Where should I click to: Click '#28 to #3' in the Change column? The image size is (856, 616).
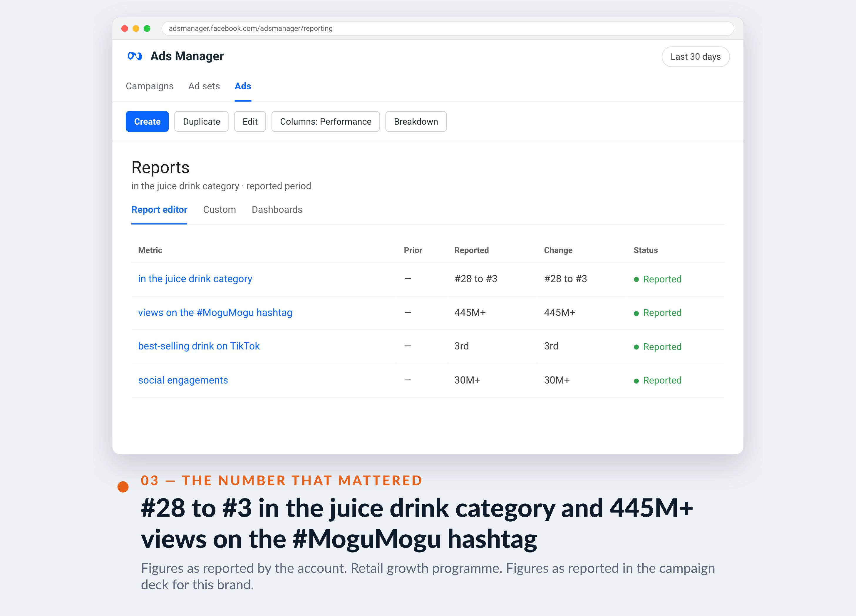(x=565, y=279)
